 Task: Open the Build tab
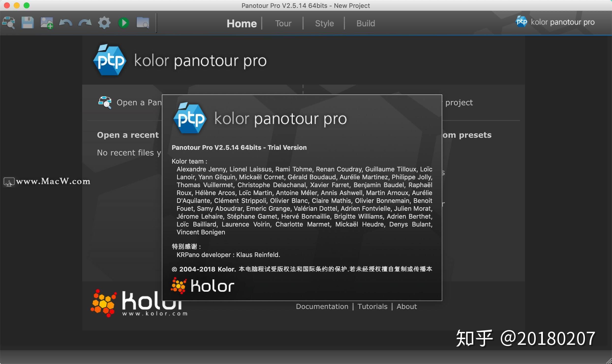pyautogui.click(x=366, y=23)
